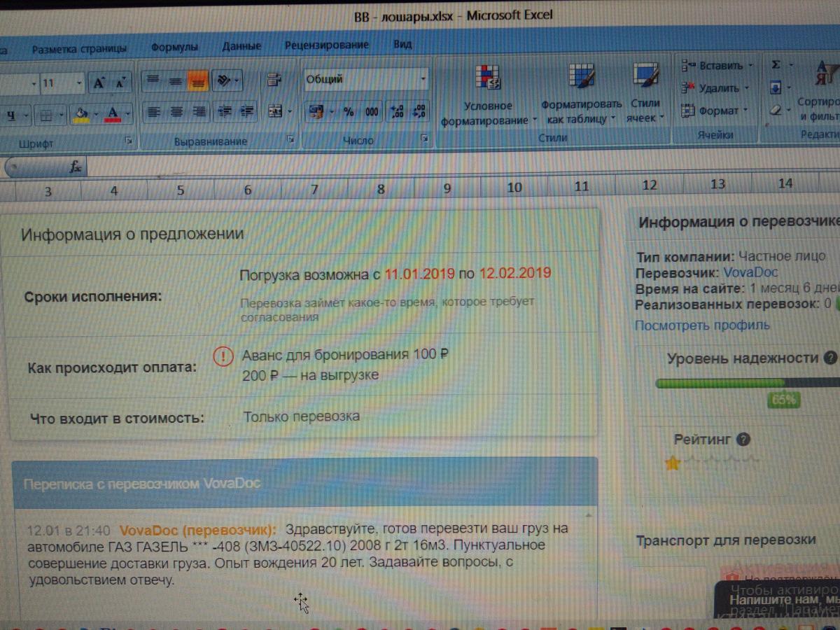Open the font size dropdown showing 11
The width and height of the screenshot is (840, 630).
pos(79,83)
